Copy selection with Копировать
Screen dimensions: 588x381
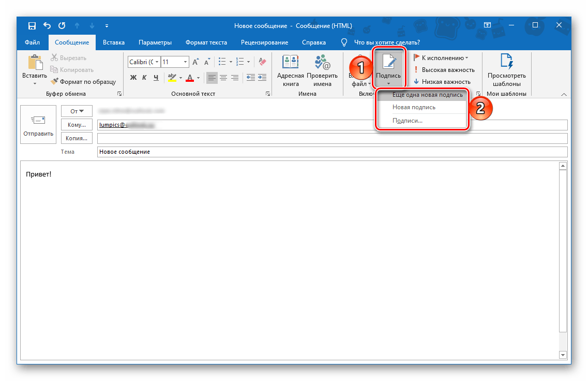[x=72, y=70]
